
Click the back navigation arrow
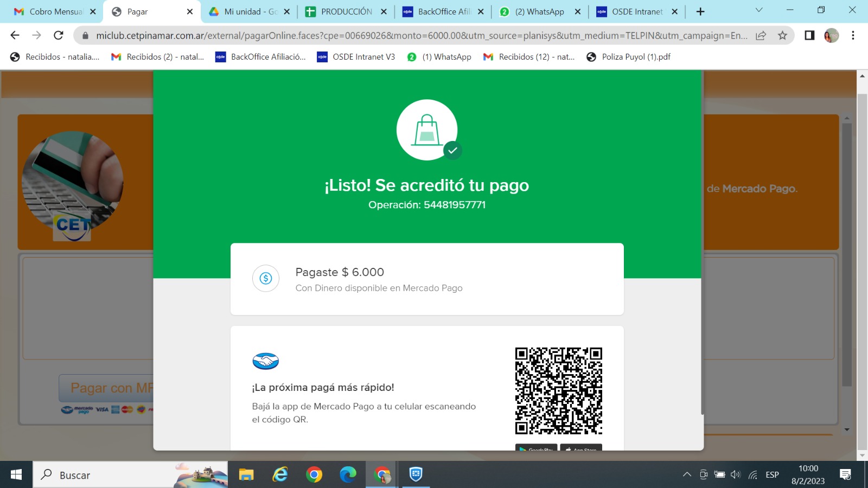click(15, 36)
